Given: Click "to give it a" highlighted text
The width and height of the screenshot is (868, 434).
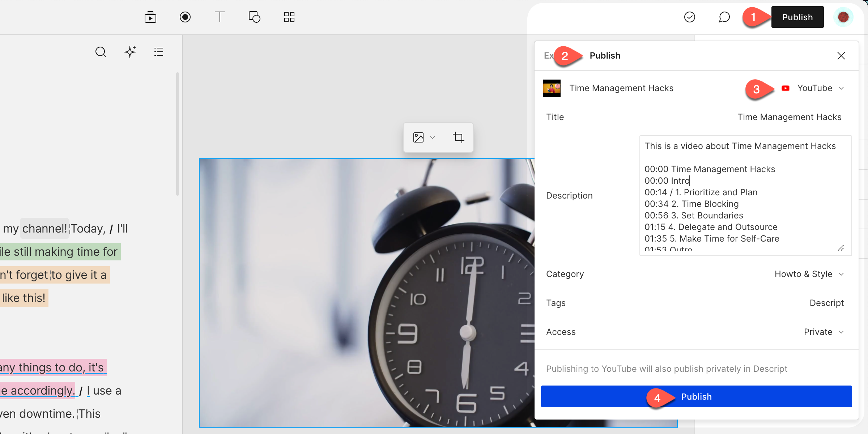Looking at the screenshot, I should (79, 275).
